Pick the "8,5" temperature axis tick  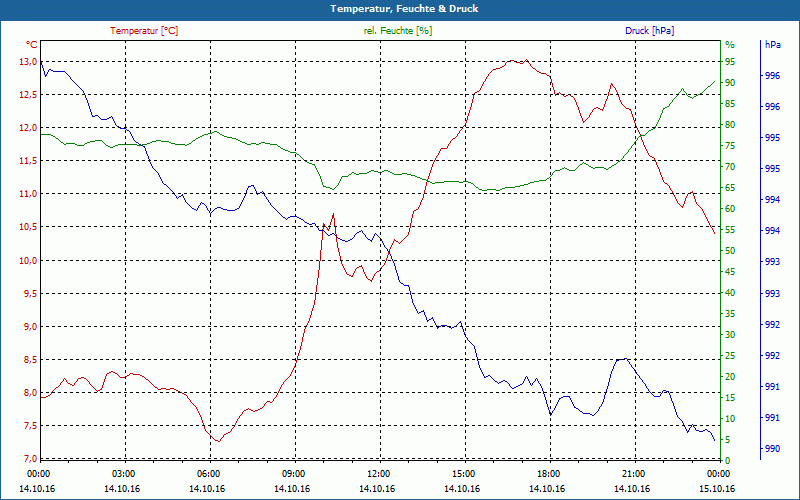pos(30,360)
